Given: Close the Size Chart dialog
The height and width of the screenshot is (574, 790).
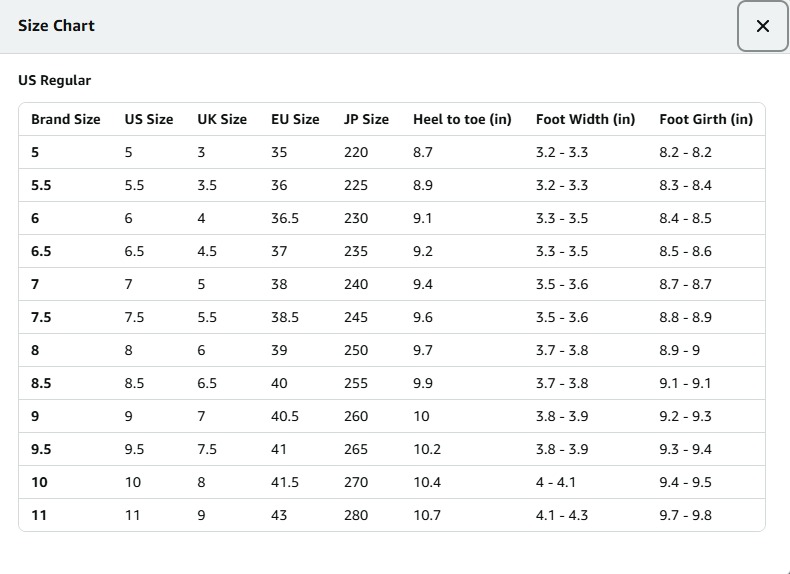Looking at the screenshot, I should [763, 26].
